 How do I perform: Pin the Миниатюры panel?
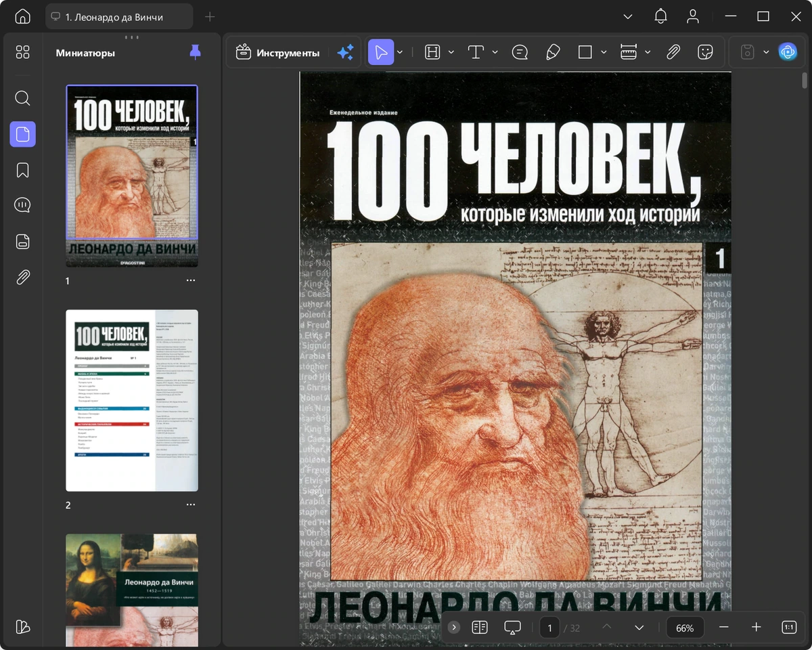[x=195, y=52]
